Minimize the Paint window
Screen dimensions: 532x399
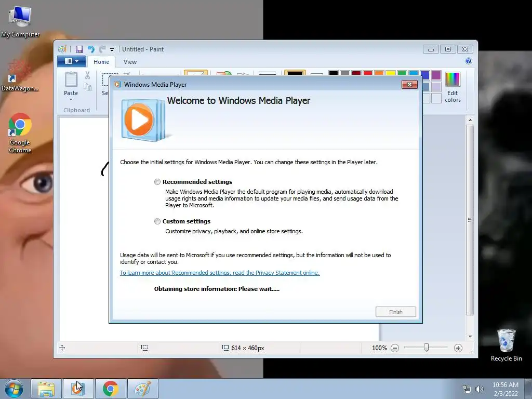[x=431, y=49]
